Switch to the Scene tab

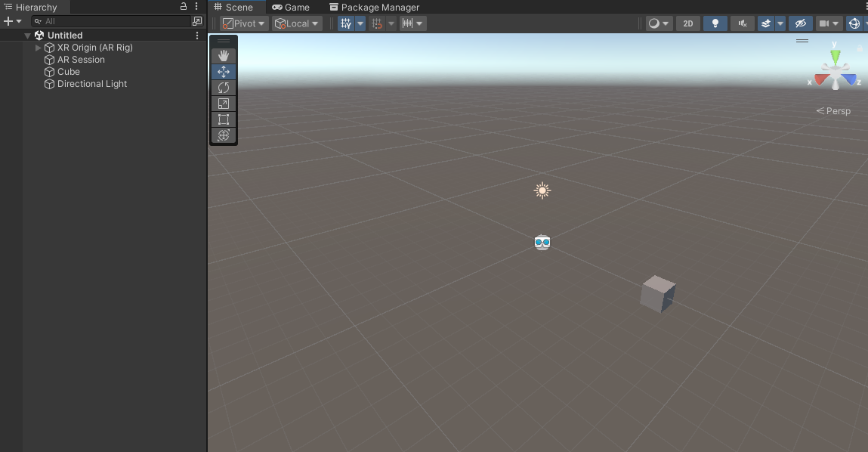[x=233, y=8]
